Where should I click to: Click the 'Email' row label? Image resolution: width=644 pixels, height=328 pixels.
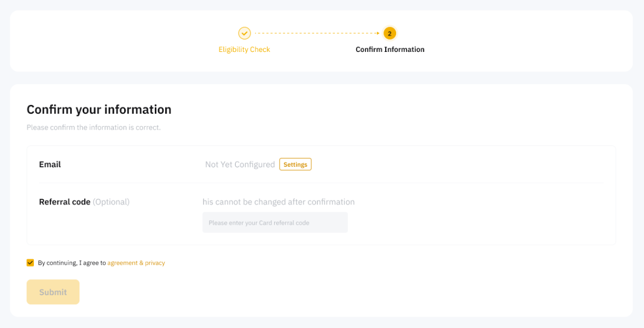point(50,164)
